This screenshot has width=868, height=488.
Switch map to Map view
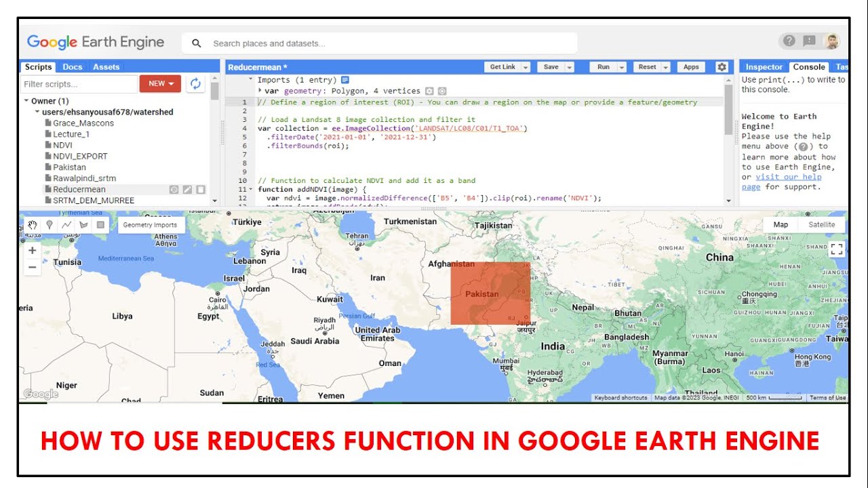[x=781, y=224]
